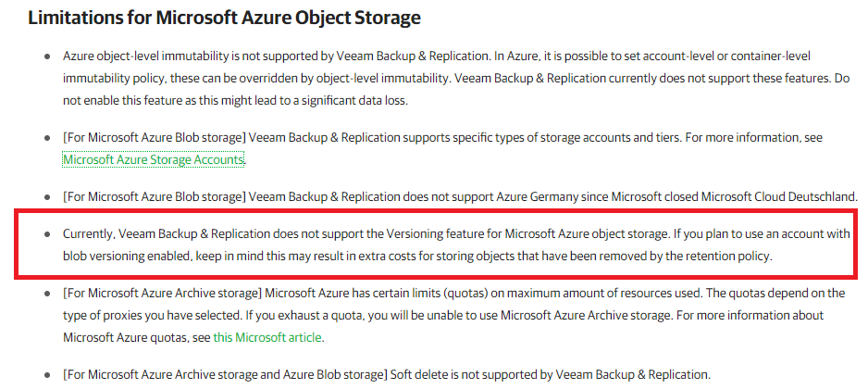Click the bullet before Azure Germany item
The width and height of the screenshot is (868, 389).
(47, 196)
